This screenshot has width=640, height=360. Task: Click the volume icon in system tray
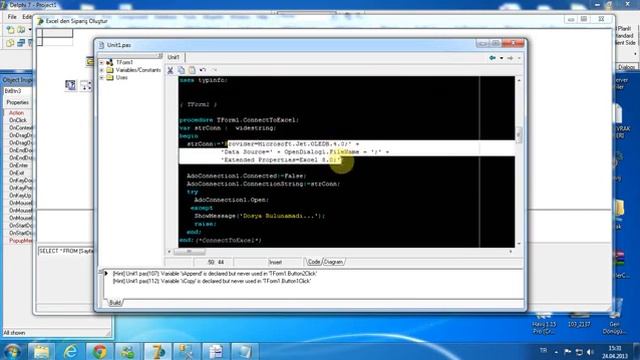coord(590,351)
